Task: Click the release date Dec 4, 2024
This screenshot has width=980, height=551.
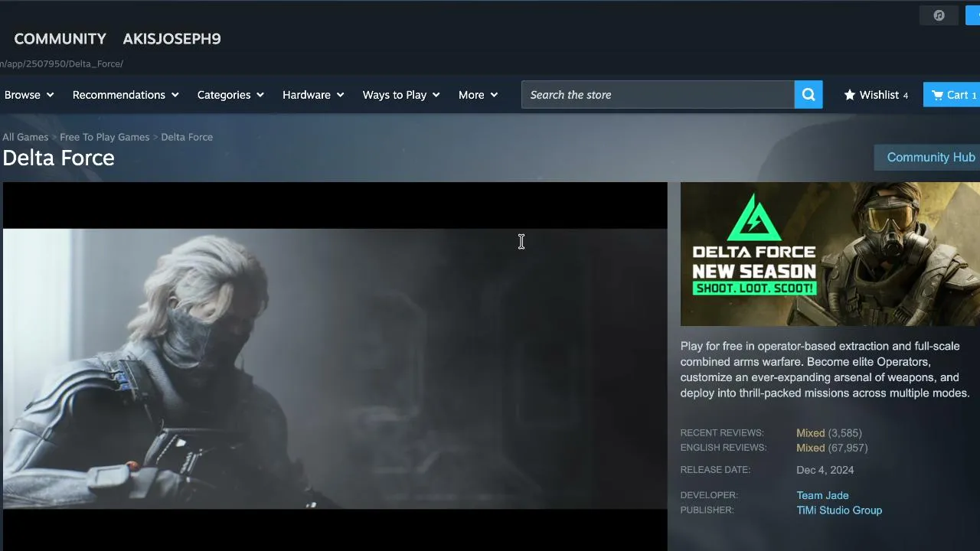Action: (x=825, y=470)
